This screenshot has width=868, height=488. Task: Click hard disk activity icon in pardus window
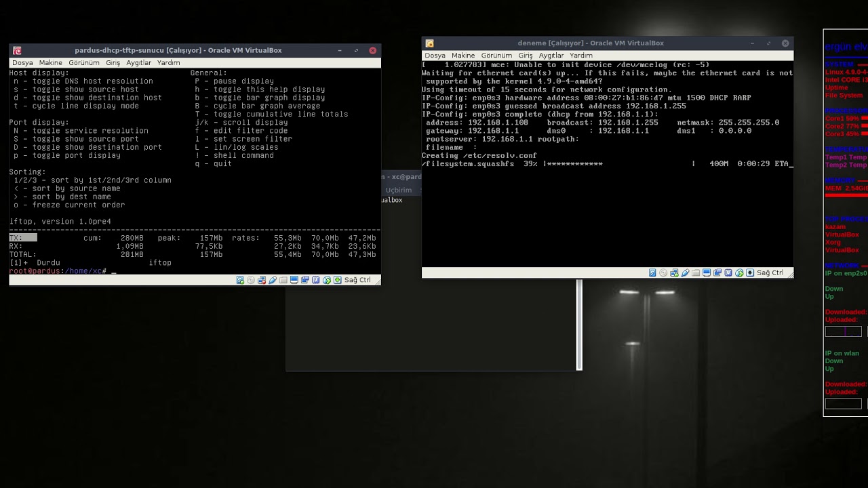coord(240,280)
